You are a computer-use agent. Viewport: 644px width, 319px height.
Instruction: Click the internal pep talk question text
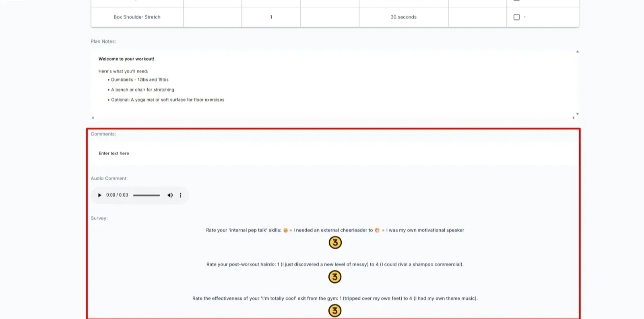point(335,230)
